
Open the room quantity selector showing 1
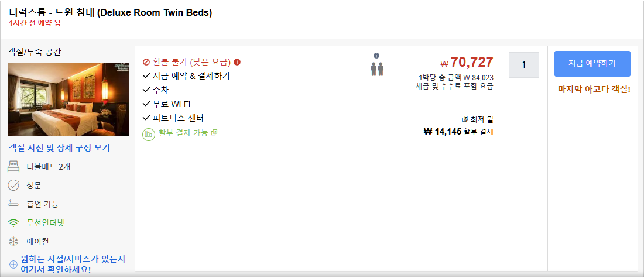point(523,65)
